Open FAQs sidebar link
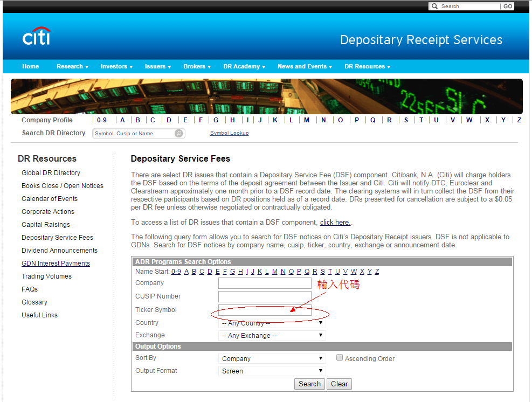532x402 pixels. click(x=30, y=289)
